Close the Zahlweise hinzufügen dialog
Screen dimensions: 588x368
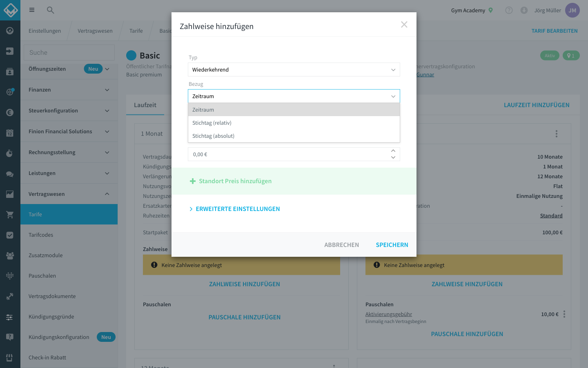click(404, 25)
